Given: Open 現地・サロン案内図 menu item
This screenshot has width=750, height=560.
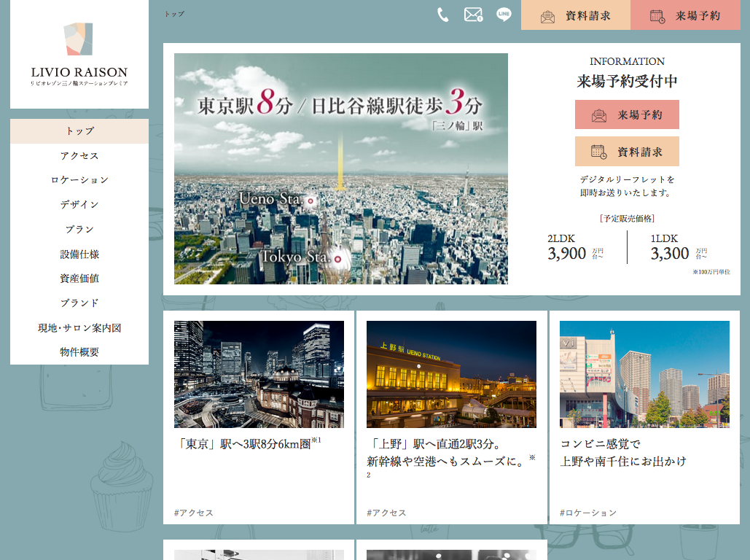Looking at the screenshot, I should (x=79, y=328).
